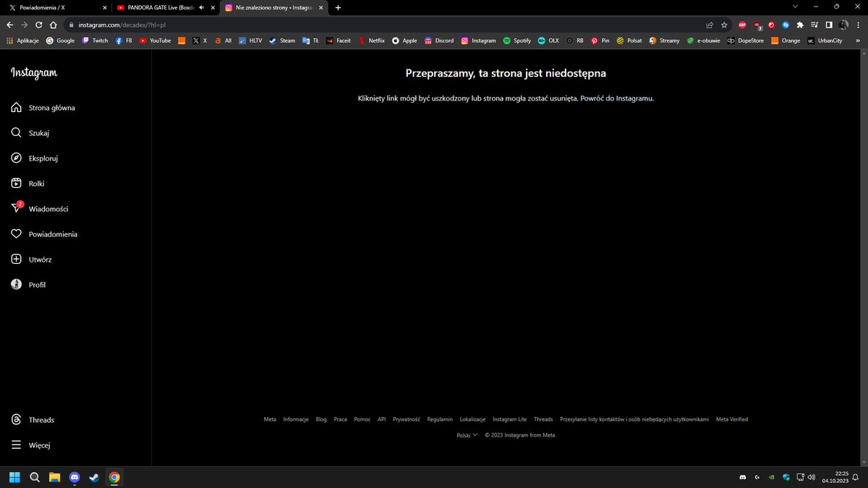Click the Instagram logo

[x=34, y=73]
